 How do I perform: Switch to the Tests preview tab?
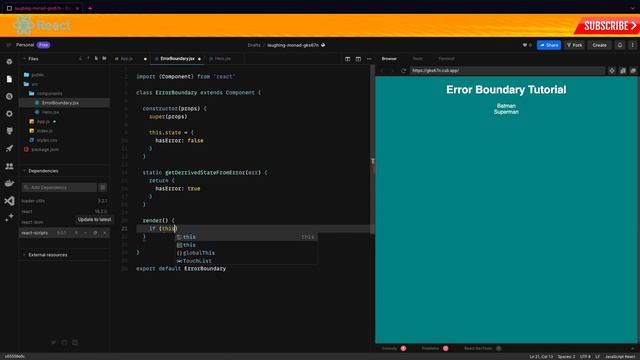pos(417,59)
